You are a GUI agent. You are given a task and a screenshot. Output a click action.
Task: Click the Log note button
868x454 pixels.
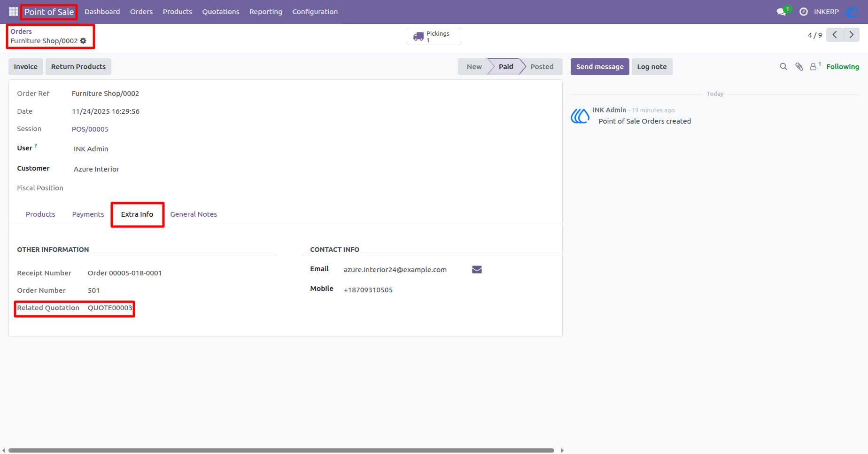pos(652,67)
